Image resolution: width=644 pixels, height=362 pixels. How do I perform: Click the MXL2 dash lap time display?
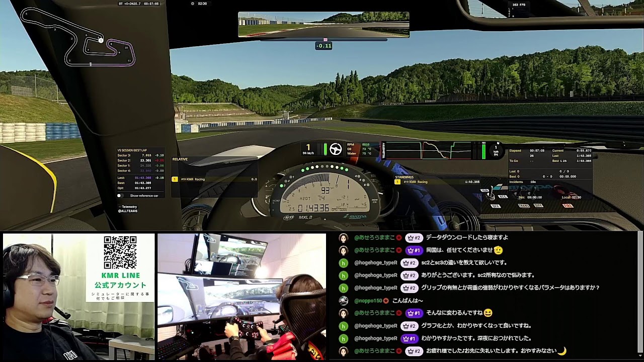pyautogui.click(x=313, y=208)
